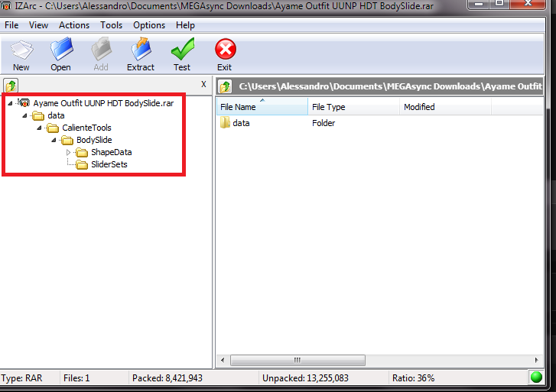
Task: Sort by the File Type column header
Action: tap(354, 107)
